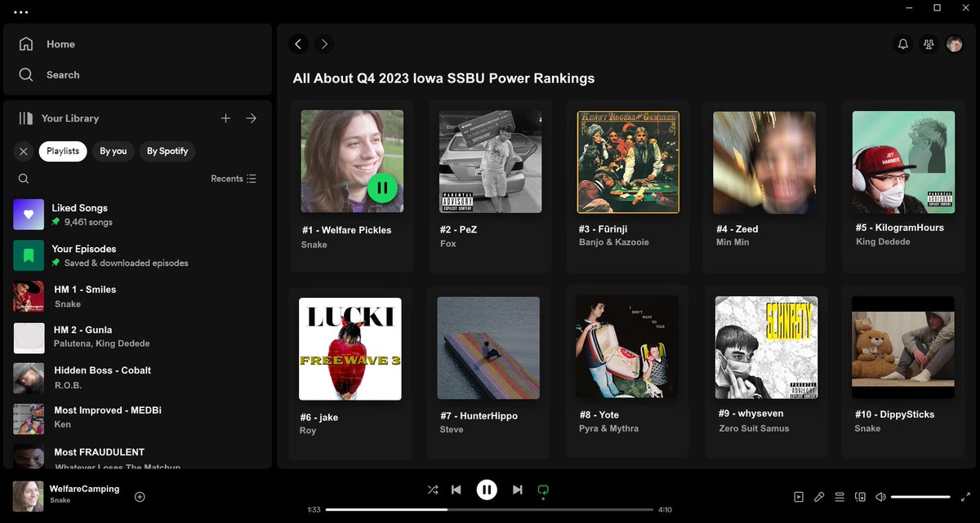Open Most FRAUDULENT playlist
The height and width of the screenshot is (523, 980).
pos(137,454)
